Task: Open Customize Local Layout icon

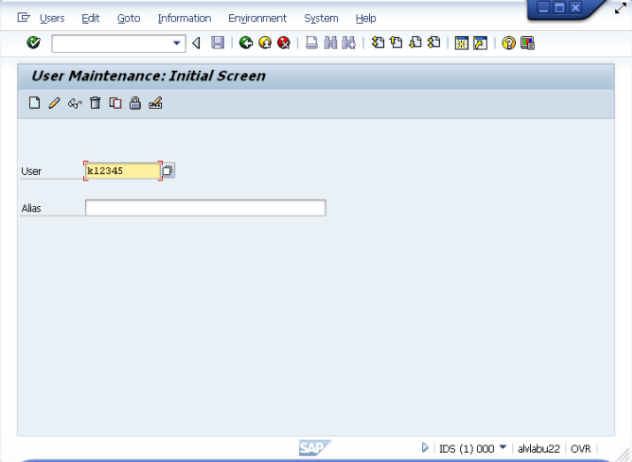Action: tap(527, 43)
